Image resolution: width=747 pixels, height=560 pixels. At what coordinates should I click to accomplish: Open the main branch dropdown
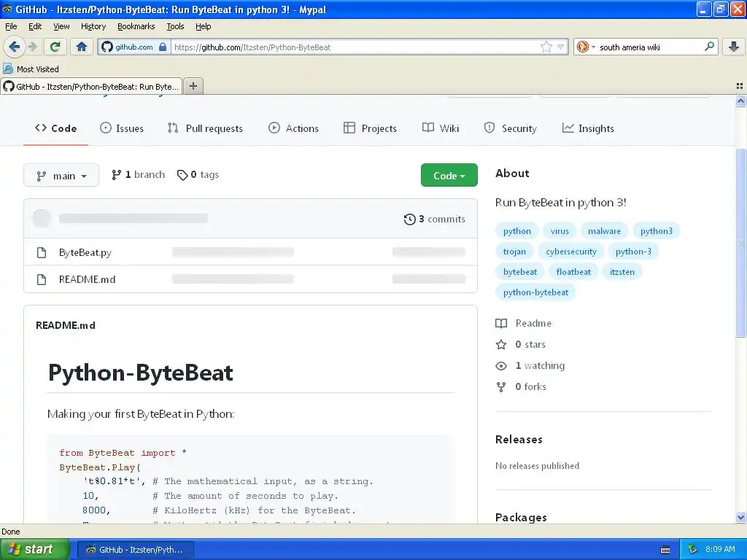coord(61,176)
